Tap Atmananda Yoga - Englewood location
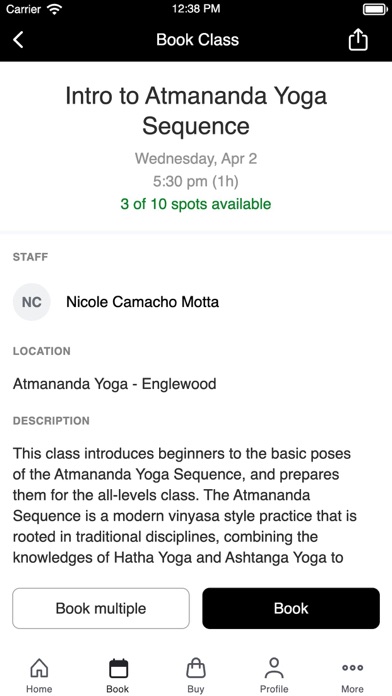Image resolution: width=392 pixels, height=696 pixels. tap(115, 384)
